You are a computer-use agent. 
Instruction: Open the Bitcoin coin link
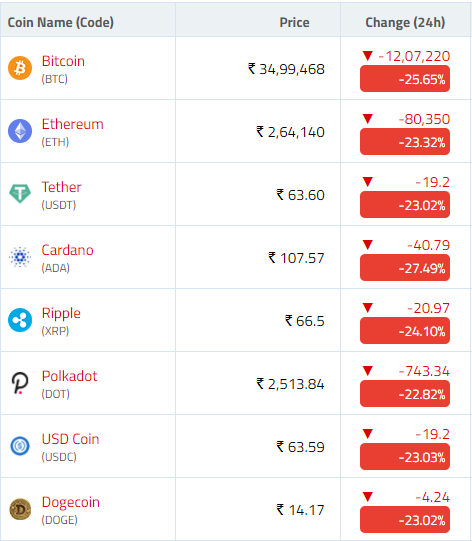pyautogui.click(x=63, y=61)
